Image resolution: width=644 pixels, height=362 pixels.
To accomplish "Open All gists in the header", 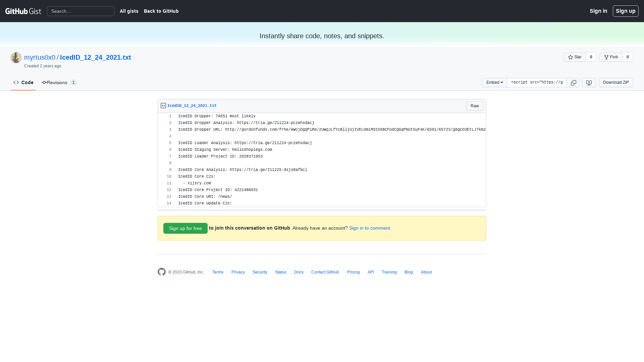I will pos(129,11).
